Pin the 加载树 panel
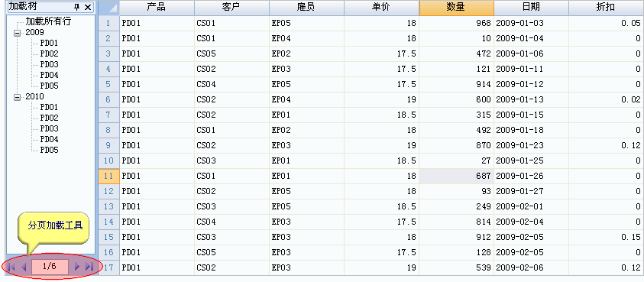Screen dimensions: 644x282 (x=77, y=7)
